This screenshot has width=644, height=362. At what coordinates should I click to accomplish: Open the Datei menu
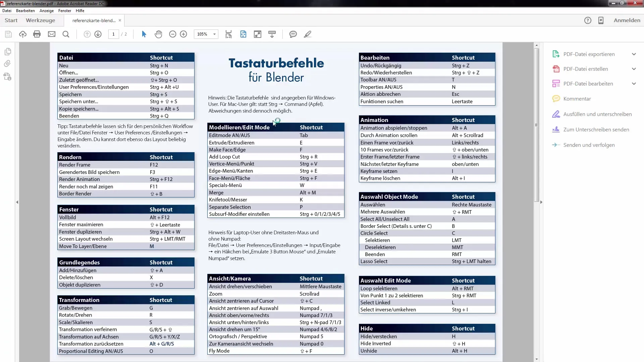pyautogui.click(x=7, y=11)
